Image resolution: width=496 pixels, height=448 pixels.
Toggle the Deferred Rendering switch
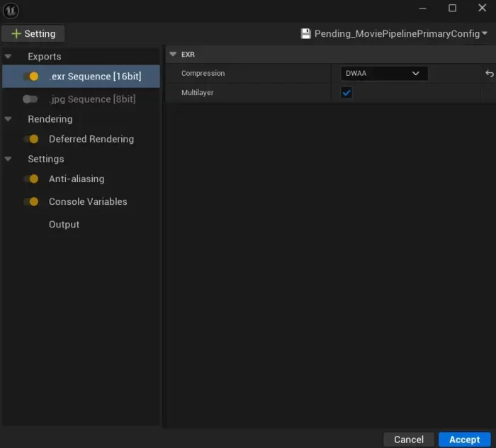[x=30, y=139]
